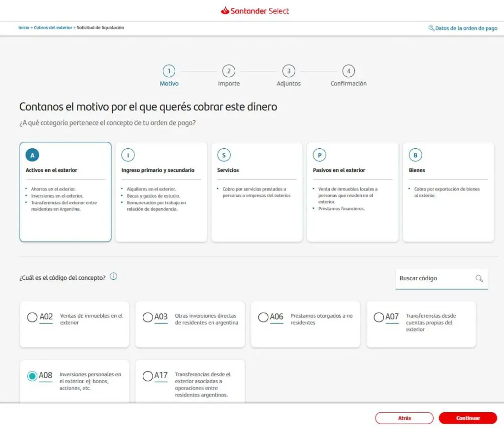
Task: Open the concept code info icon
Action: pyautogui.click(x=114, y=276)
